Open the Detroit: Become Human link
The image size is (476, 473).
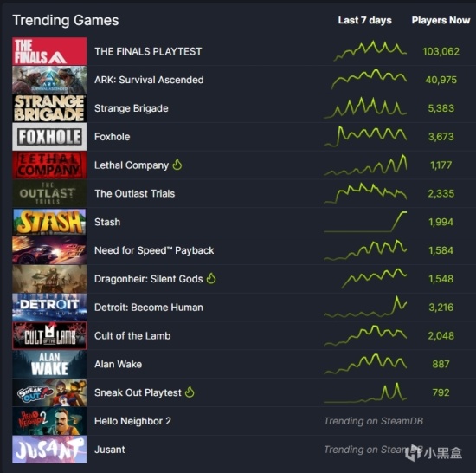point(149,308)
